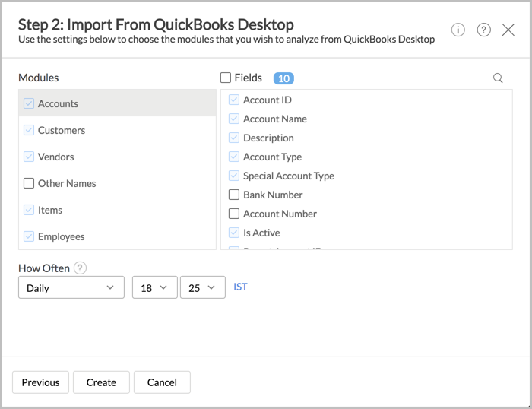
Task: Open the hour dropdown showing 18
Action: (155, 287)
